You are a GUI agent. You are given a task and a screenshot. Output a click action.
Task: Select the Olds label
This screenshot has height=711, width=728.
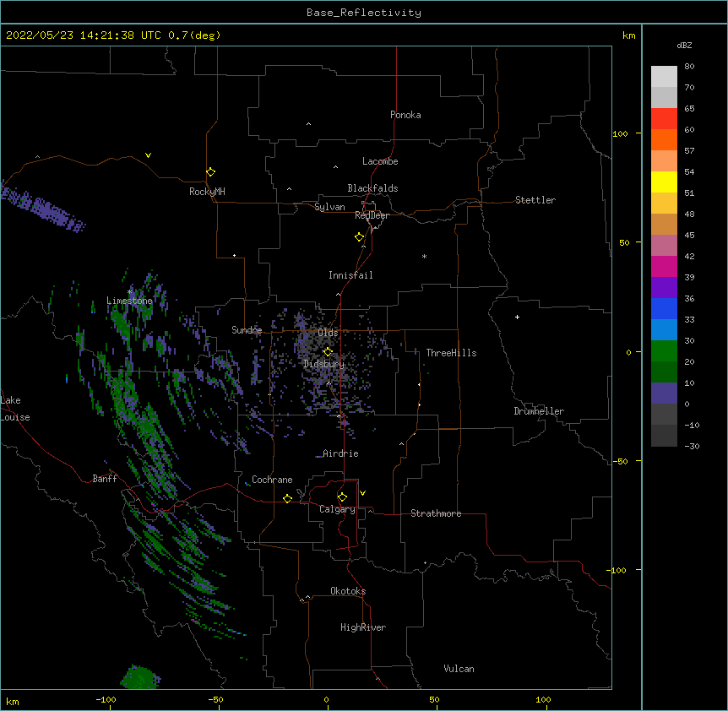pos(328,333)
